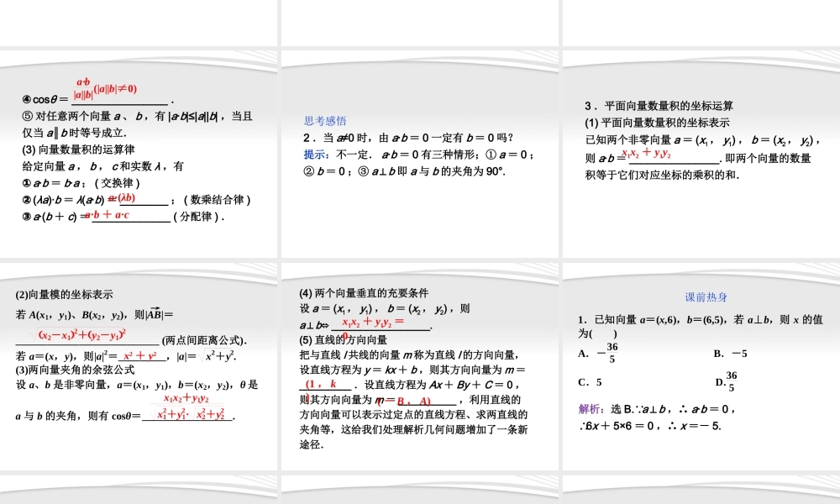
Task: Click the heading '(4) 两个向量垂直的充要条件'
Action: [x=364, y=293]
